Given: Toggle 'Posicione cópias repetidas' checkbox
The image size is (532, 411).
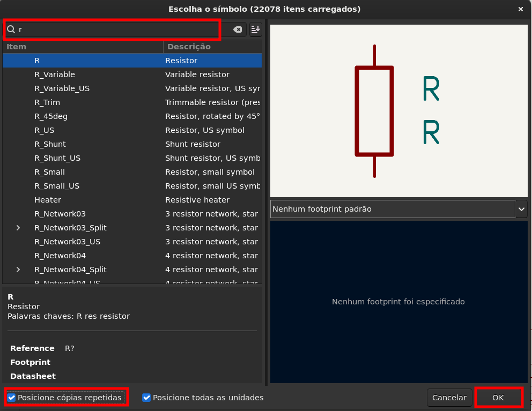Looking at the screenshot, I should click(11, 398).
